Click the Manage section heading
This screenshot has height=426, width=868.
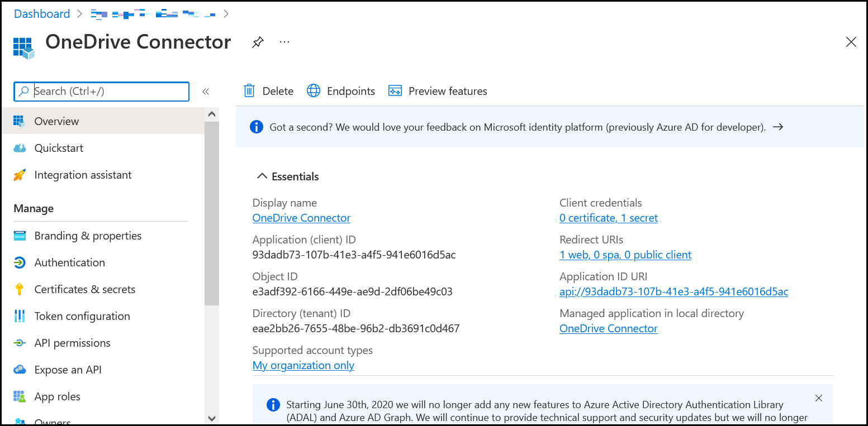click(x=34, y=208)
